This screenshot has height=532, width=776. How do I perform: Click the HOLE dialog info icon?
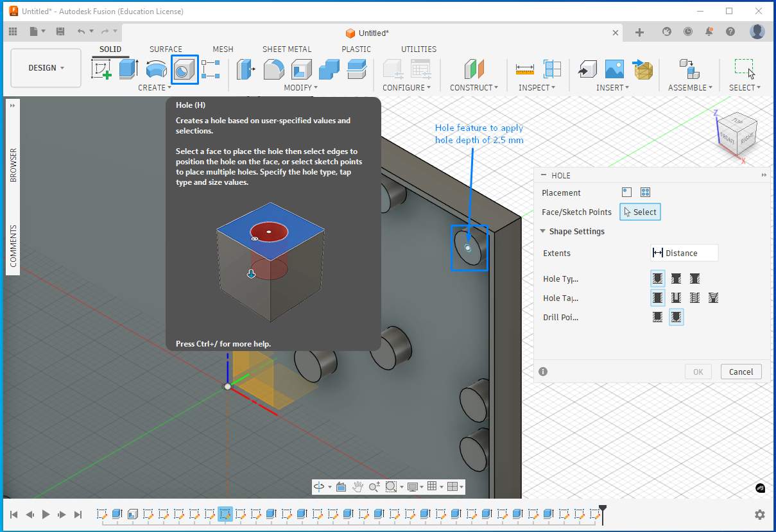point(543,372)
